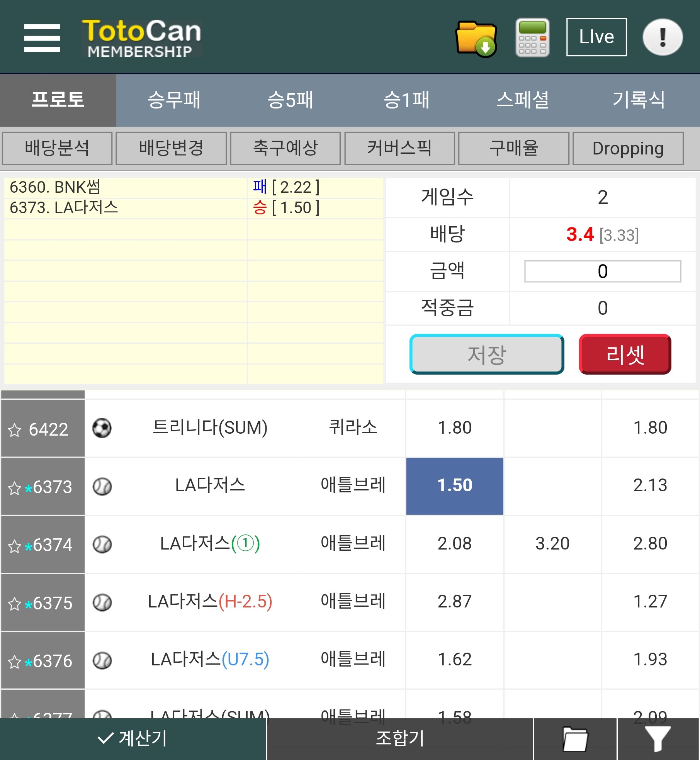Switch to the 프로토 tab
This screenshot has width=700, height=760.
pos(58,100)
